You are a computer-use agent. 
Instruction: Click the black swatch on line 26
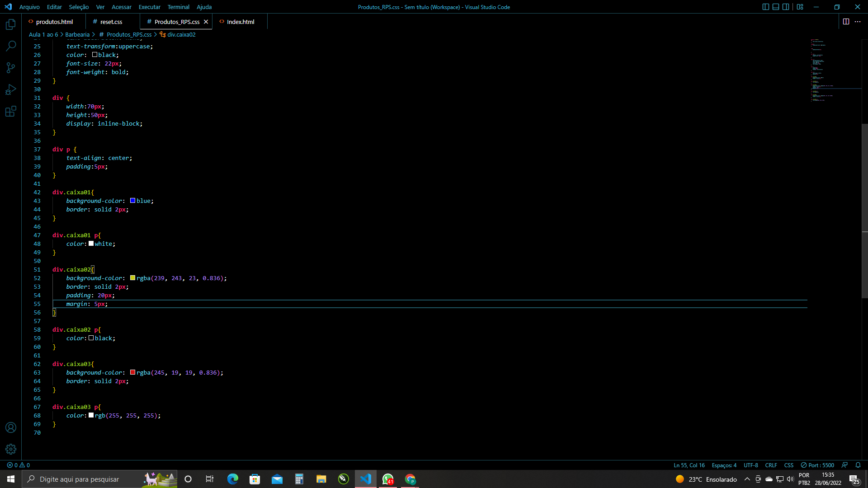click(94, 55)
